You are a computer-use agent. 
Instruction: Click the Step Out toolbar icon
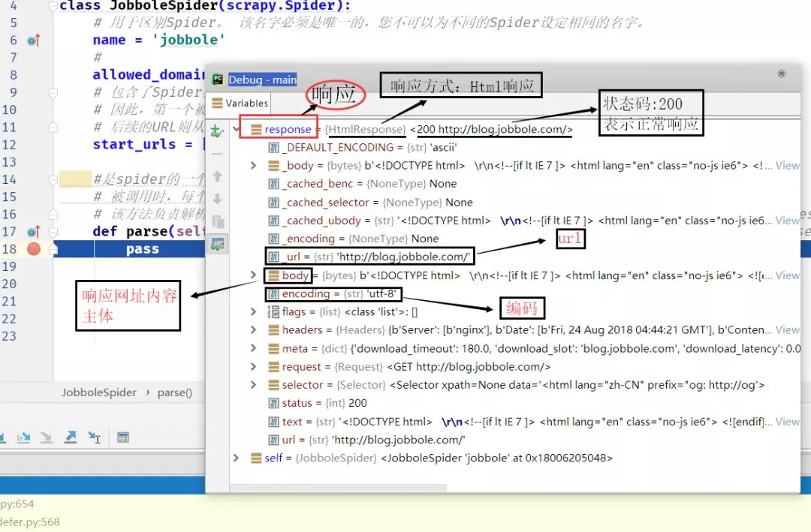(x=71, y=437)
